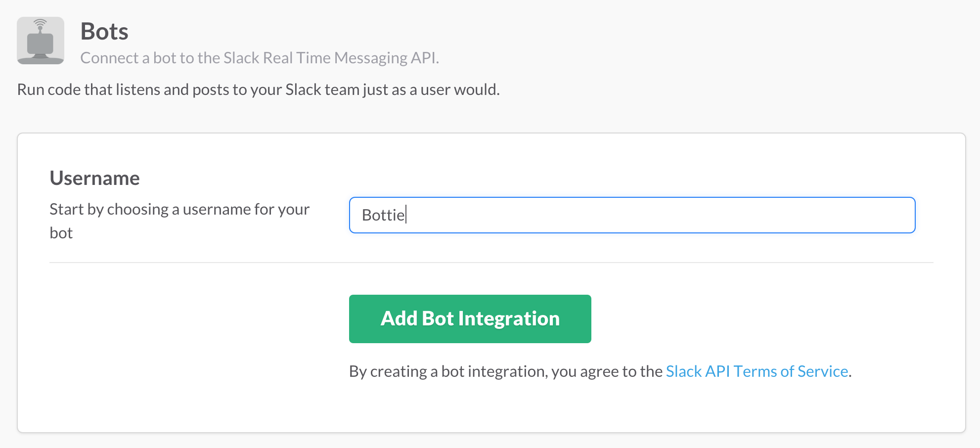Click the 'Run code that listens' description text
This screenshot has height=448, width=980.
[x=258, y=90]
